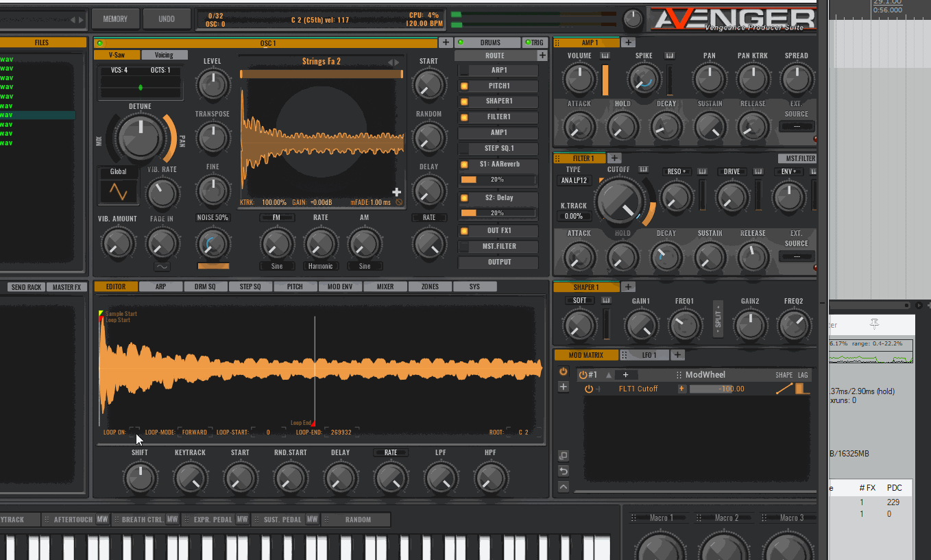Viewport: 931px width, 560px height.
Task: Click the large DETUNE knob
Action: (141, 137)
